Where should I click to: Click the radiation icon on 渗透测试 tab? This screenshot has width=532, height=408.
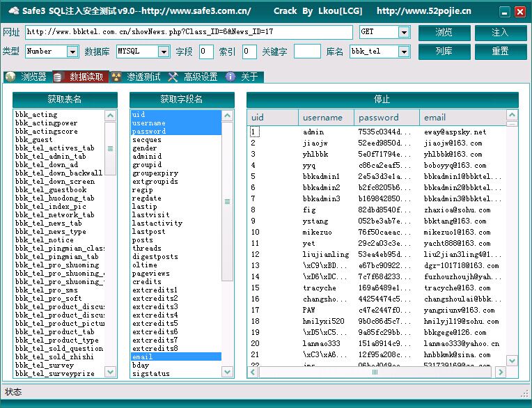[116, 77]
